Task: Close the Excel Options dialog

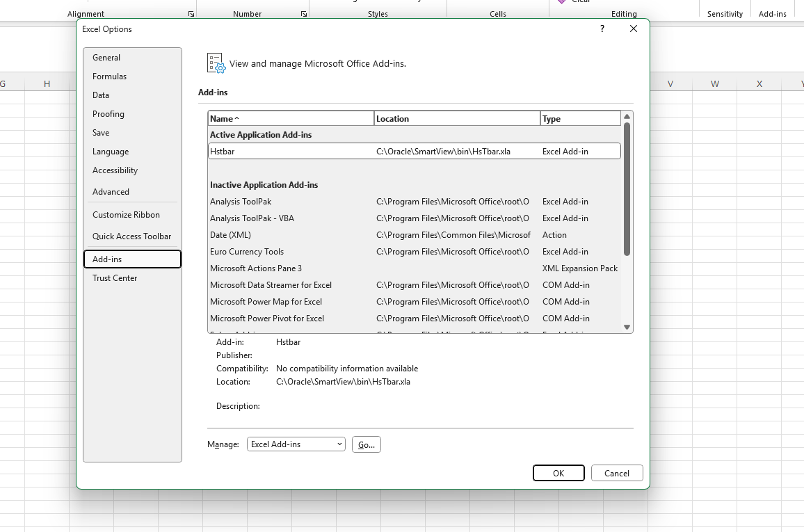Action: coord(633,29)
